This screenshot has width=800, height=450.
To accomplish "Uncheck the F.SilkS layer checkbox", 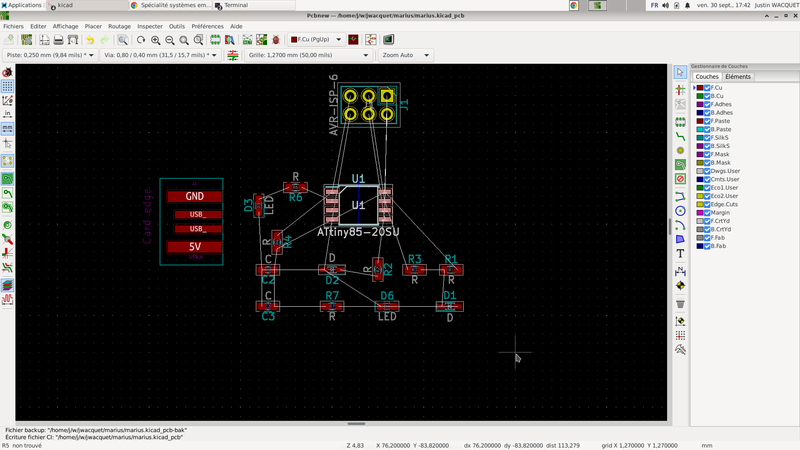I will 707,137.
